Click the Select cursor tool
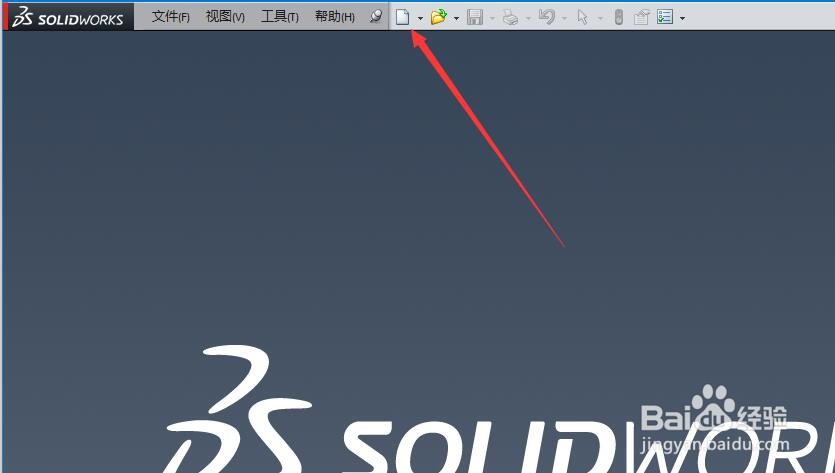 (583, 17)
